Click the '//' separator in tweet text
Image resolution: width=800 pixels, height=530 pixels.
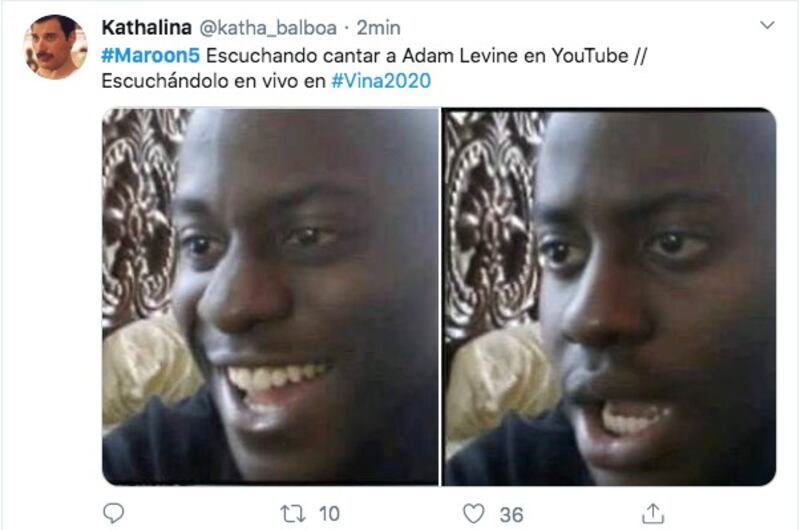point(640,56)
